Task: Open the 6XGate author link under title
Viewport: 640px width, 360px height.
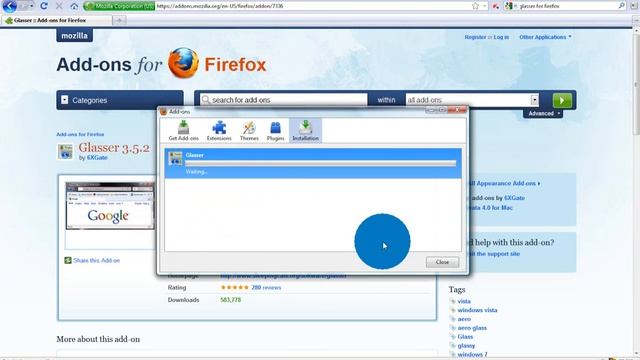Action: [x=97, y=158]
